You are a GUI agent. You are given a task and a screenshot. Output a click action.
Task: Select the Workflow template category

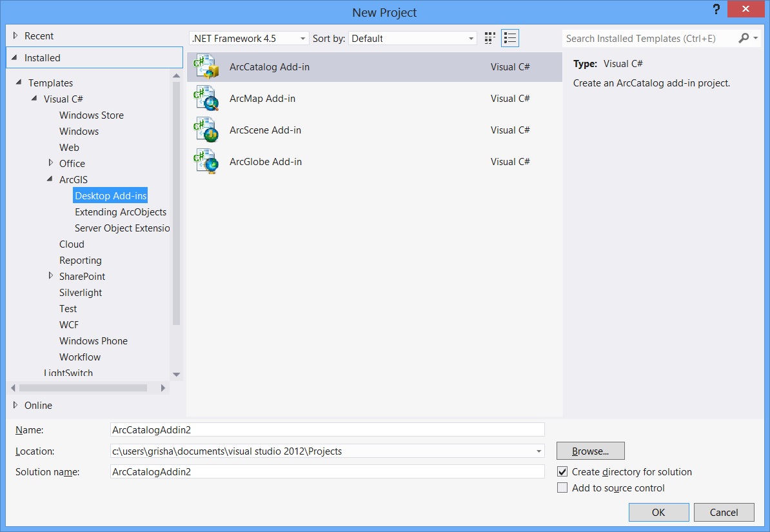[80, 357]
